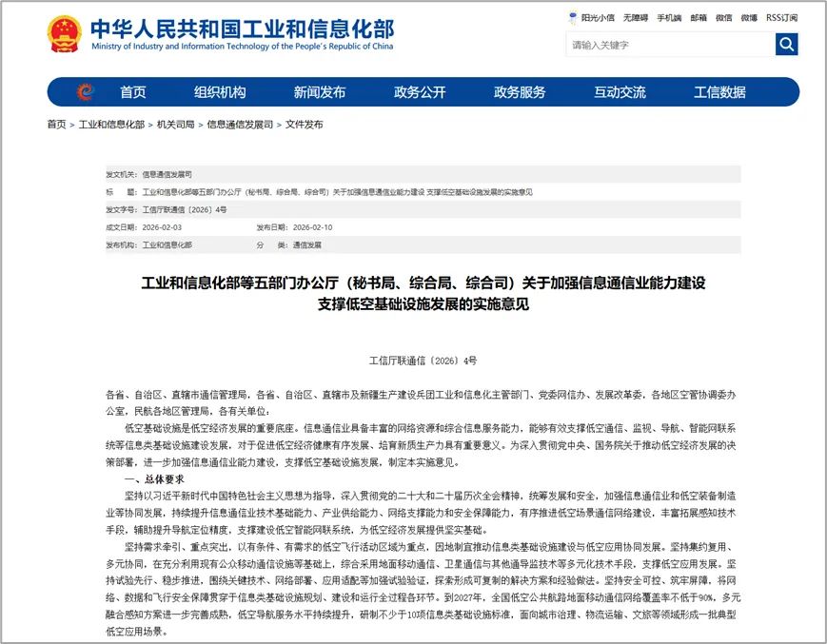Open the 互动交流 dropdown menu
827x644 pixels.
click(x=620, y=92)
